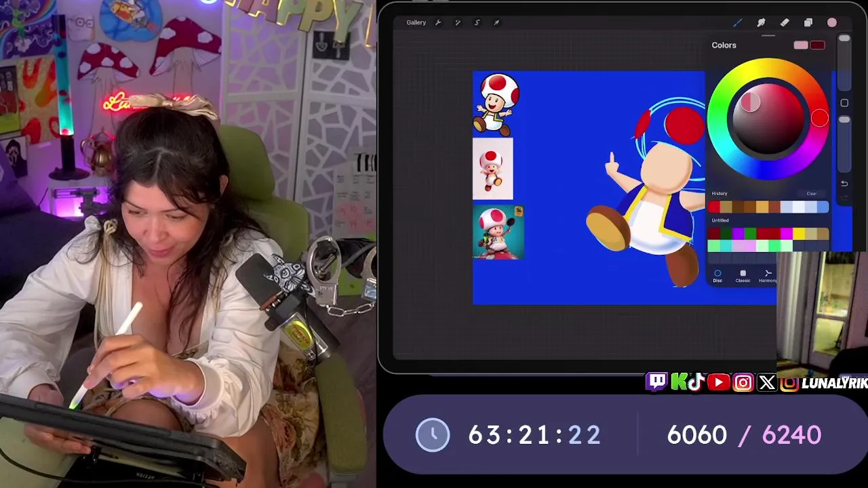The image size is (868, 488).
Task: Activate the Transform arrow tool
Action: [x=496, y=22]
